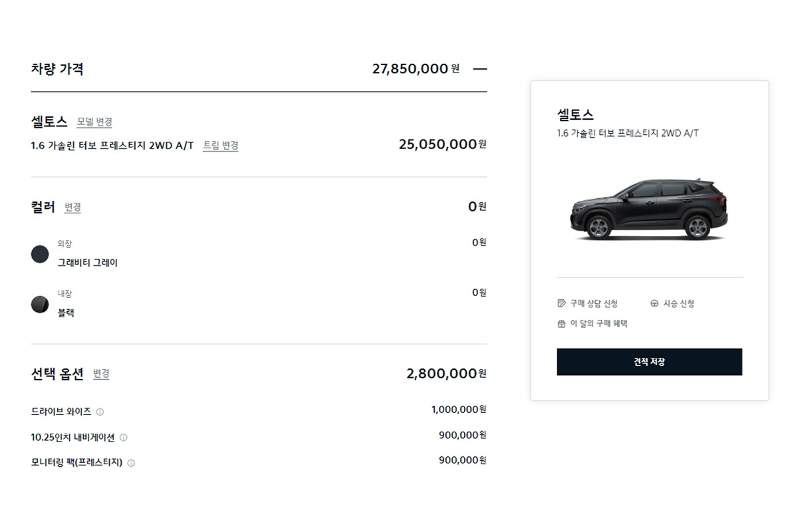
Task: Click the 차량 가격 header title
Action: point(57,68)
